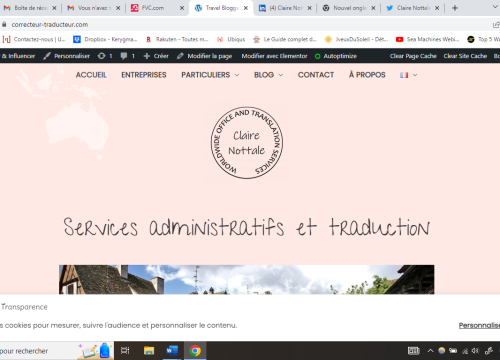The width and height of the screenshot is (500, 360).
Task: Open the JveuxDuSoleil bookmark
Action: coord(357,39)
